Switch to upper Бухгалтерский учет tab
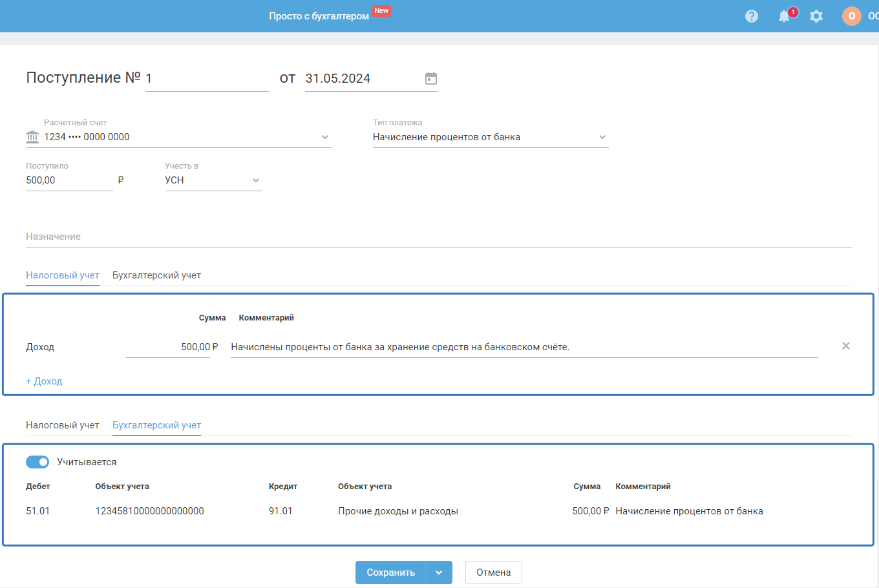 point(156,275)
